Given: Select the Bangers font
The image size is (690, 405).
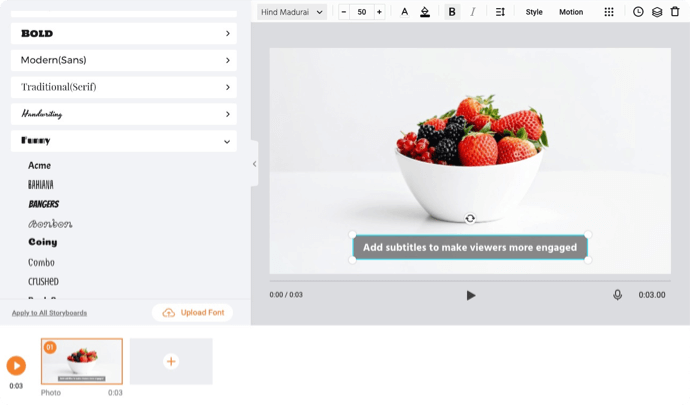Looking at the screenshot, I should tap(44, 204).
